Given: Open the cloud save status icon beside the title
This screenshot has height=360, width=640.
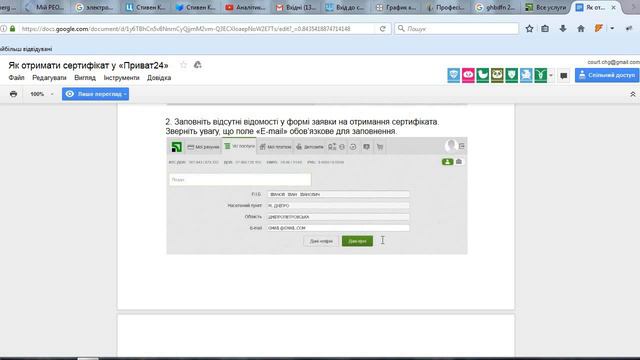Looking at the screenshot, I should (198, 65).
